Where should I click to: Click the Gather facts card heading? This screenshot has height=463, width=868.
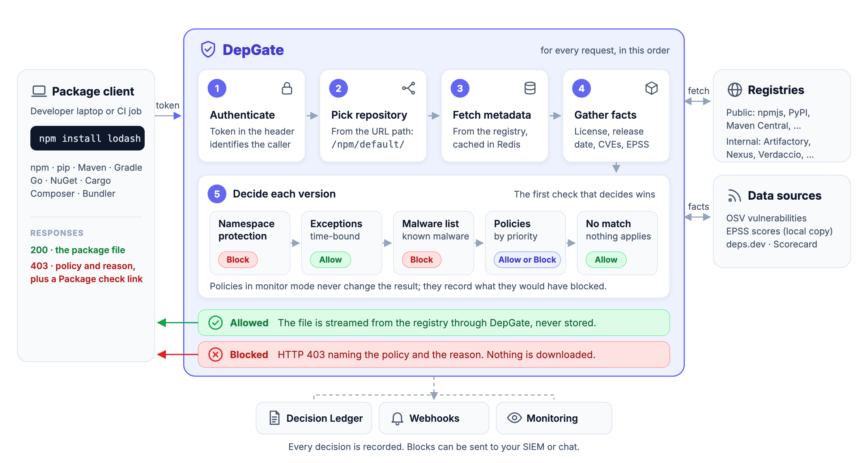605,115
